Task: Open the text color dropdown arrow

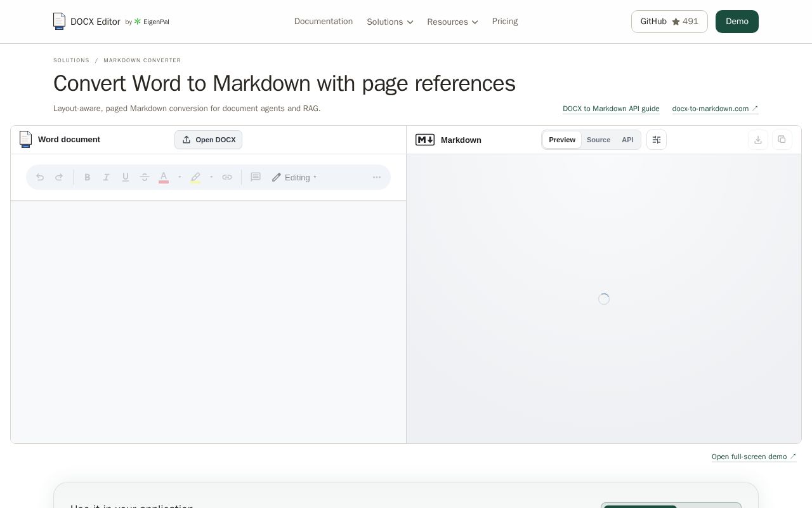Action: (180, 177)
